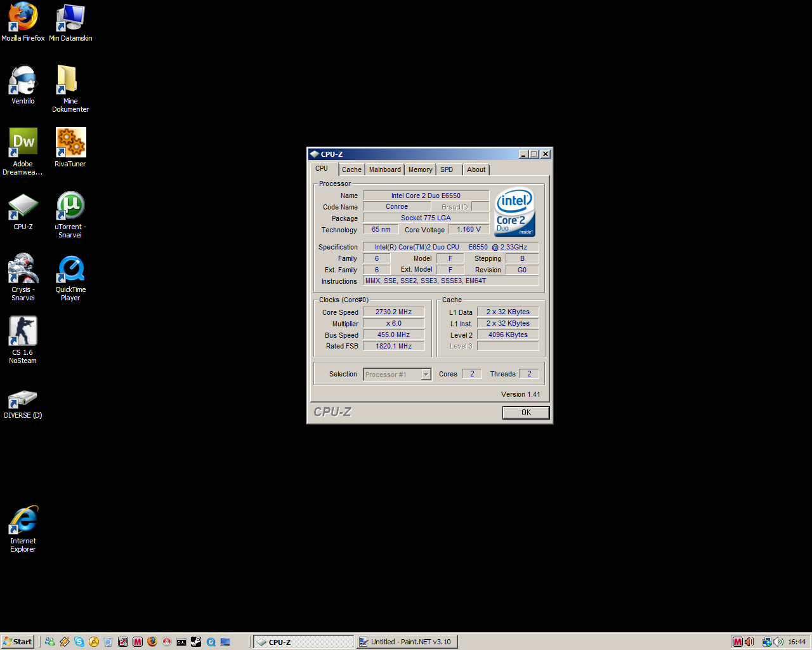Open Min Datamaskin desktop icon
The width and height of the screenshot is (812, 650).
(70, 22)
